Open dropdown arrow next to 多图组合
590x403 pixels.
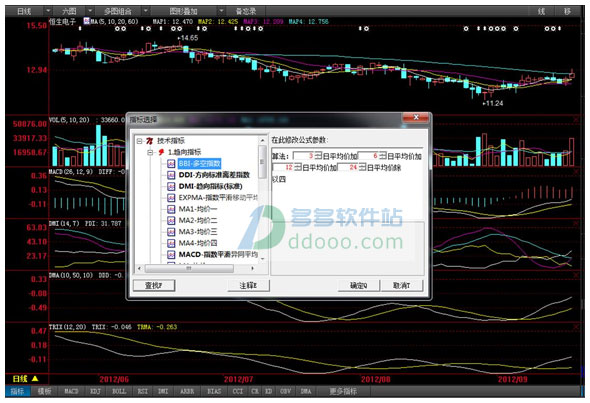point(146,11)
